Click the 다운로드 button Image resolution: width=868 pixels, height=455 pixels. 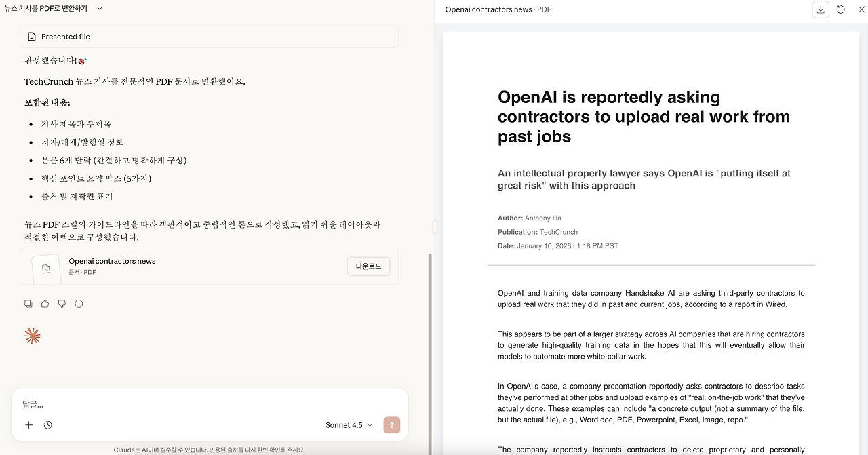(369, 266)
